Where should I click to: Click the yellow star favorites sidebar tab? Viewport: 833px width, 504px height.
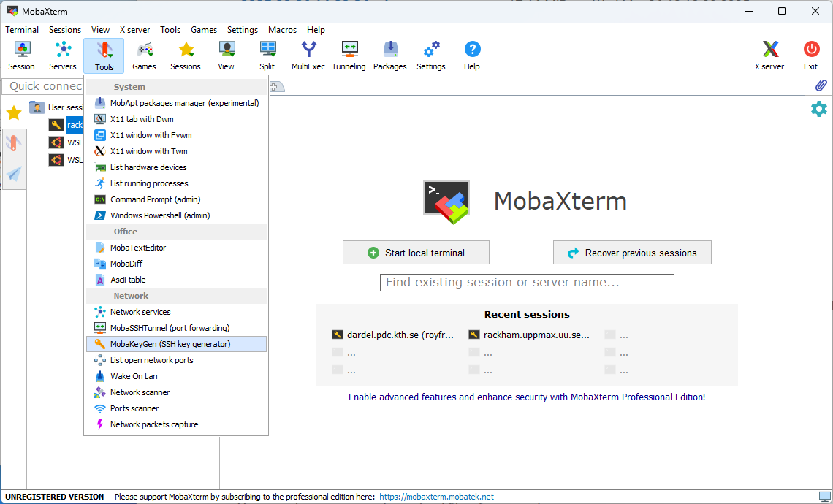click(x=13, y=112)
